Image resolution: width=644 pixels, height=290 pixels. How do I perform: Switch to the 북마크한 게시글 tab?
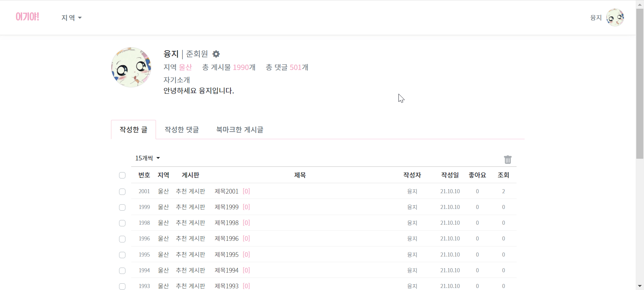[x=240, y=130]
